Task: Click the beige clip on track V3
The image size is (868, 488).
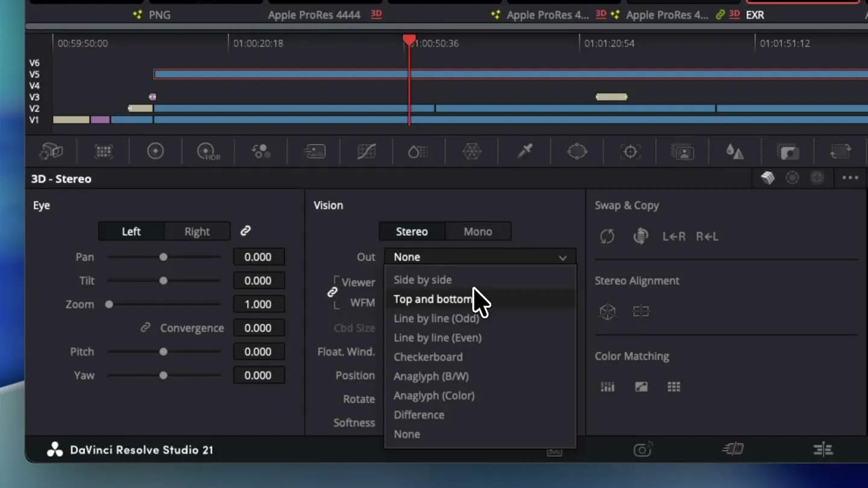Action: 611,96
